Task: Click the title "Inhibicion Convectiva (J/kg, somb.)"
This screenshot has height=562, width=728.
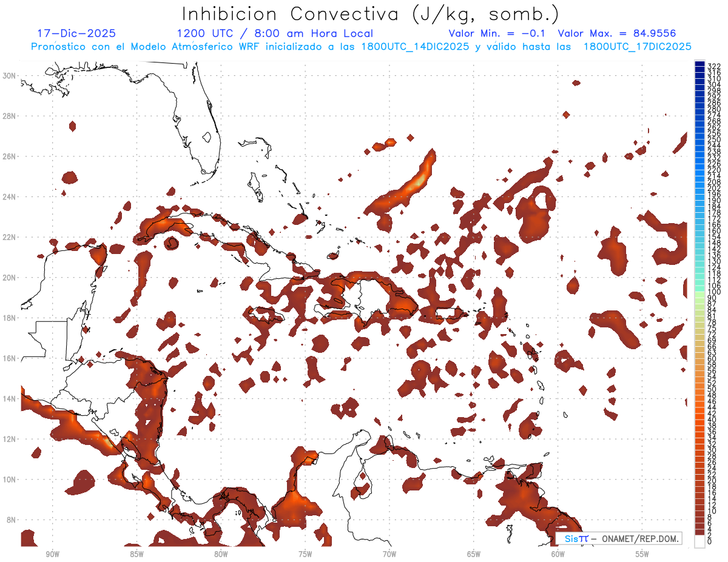Action: [370, 13]
